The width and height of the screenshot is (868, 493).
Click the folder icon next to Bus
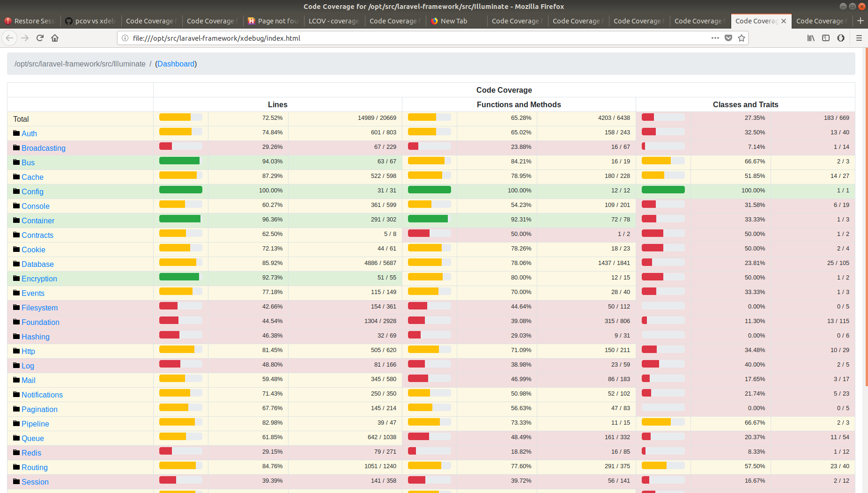pos(16,162)
